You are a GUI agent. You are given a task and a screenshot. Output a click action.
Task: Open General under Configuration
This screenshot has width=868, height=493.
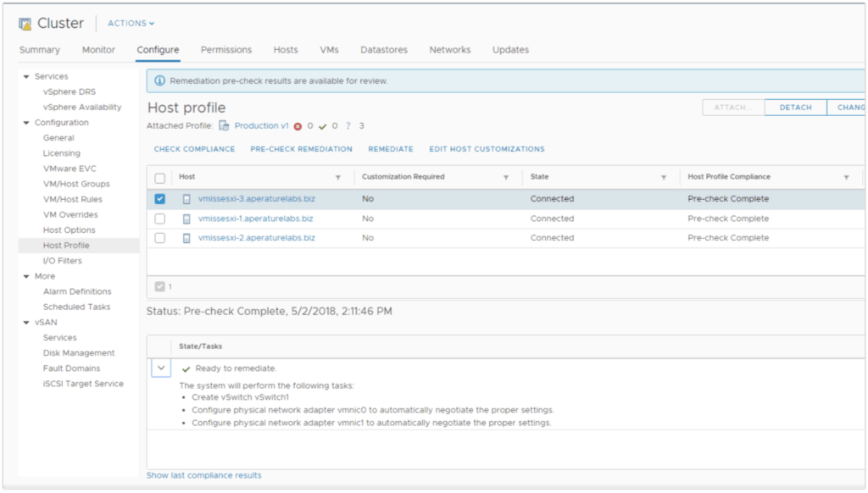(58, 138)
